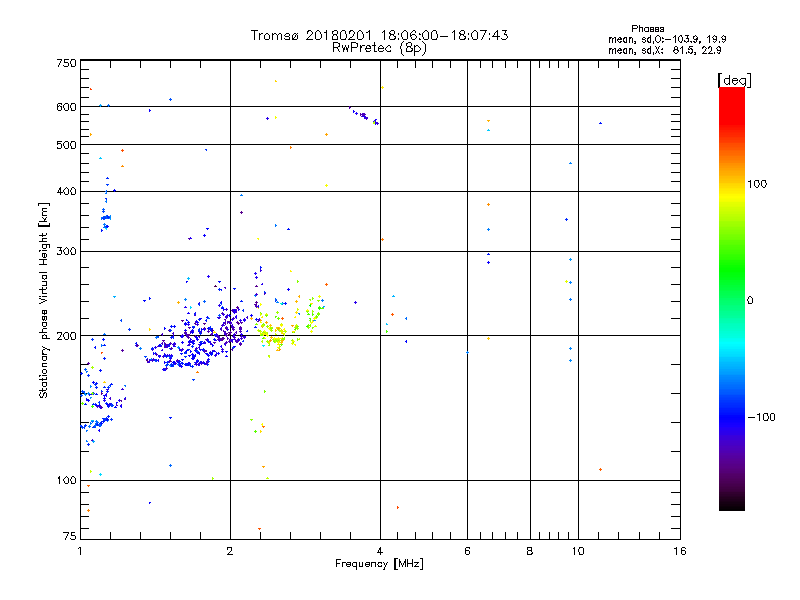Click the x-axis tick label '1'
This screenshot has width=800, height=600.
click(80, 551)
